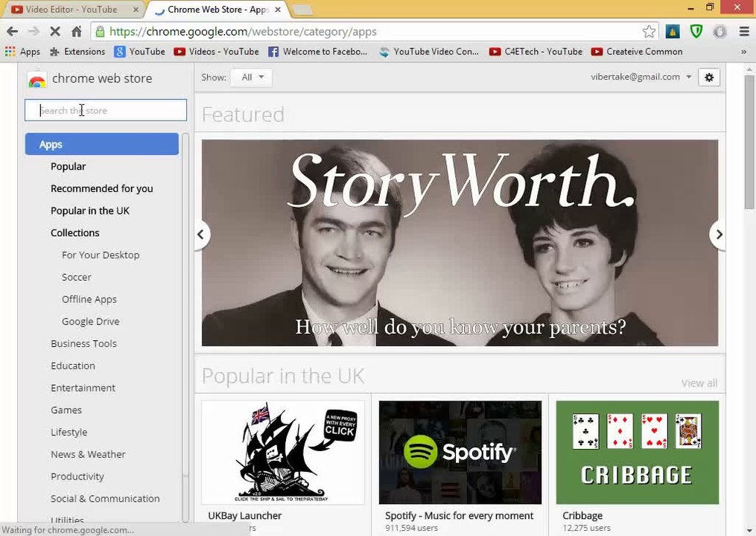Browse the Productivity category
Image resolution: width=756 pixels, height=536 pixels.
[77, 476]
